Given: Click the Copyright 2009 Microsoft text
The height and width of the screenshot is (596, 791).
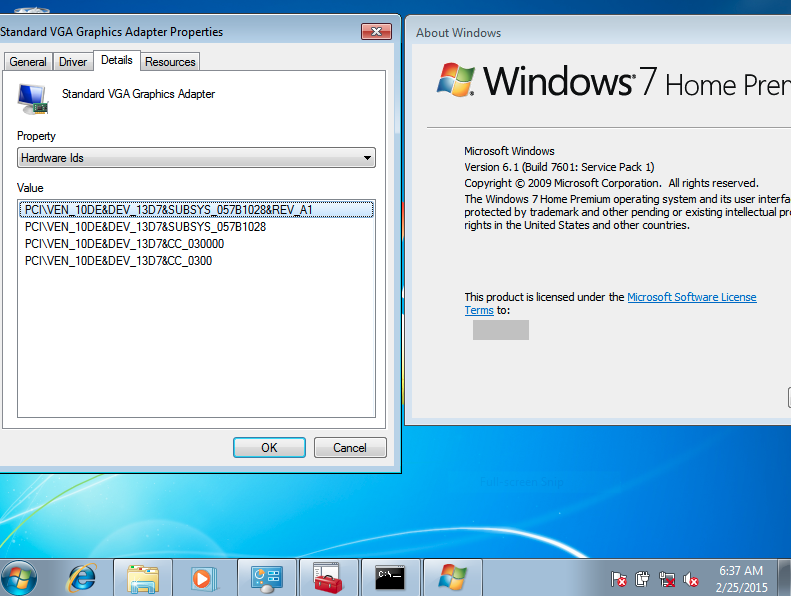Looking at the screenshot, I should click(611, 183).
